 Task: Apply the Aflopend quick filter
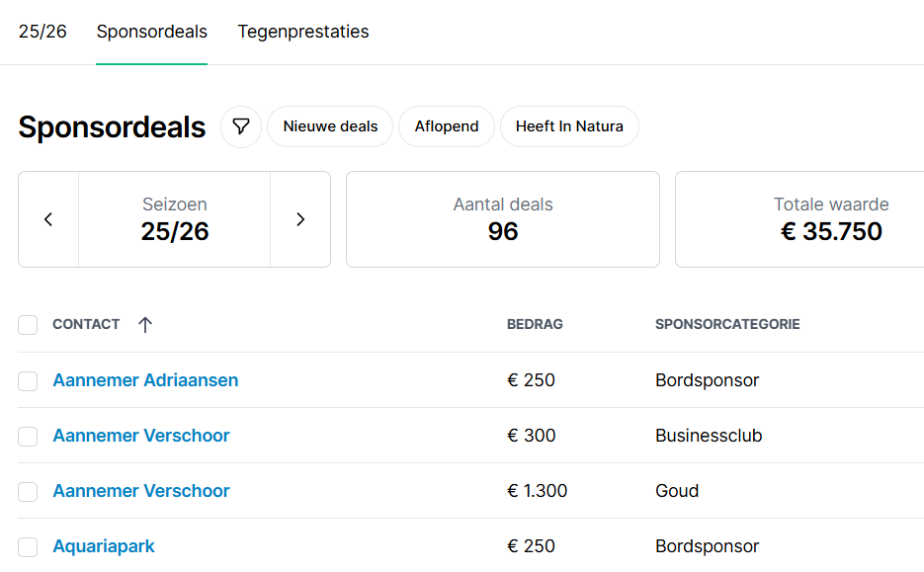447,126
